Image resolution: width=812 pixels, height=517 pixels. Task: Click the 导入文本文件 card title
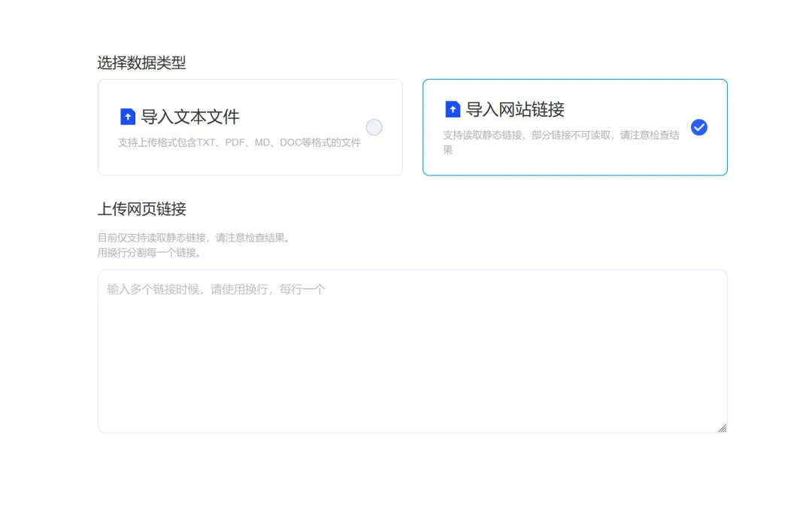(190, 117)
